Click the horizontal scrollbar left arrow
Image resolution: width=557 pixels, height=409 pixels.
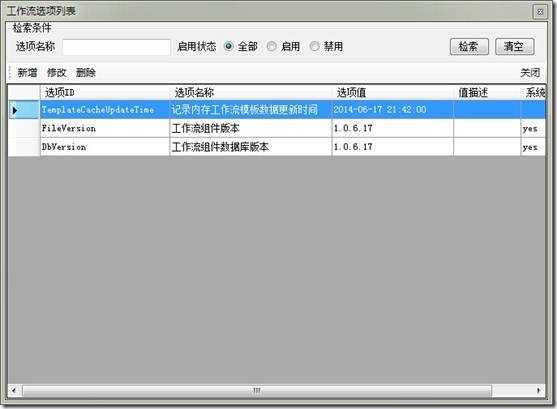pos(14,390)
